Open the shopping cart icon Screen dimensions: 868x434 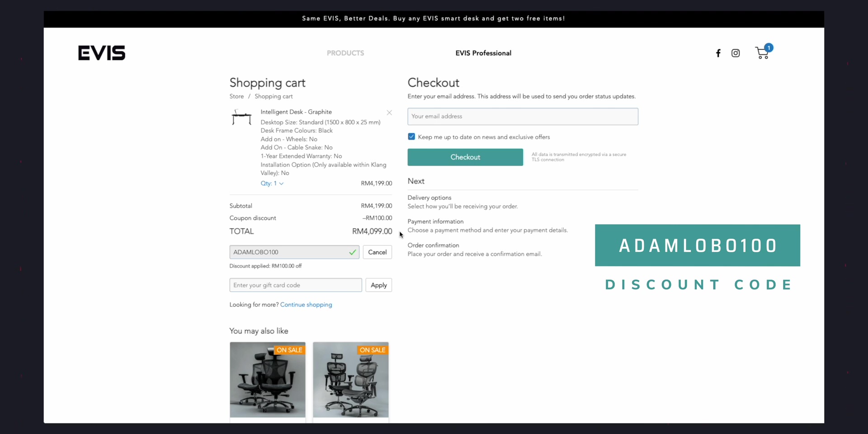[763, 52]
